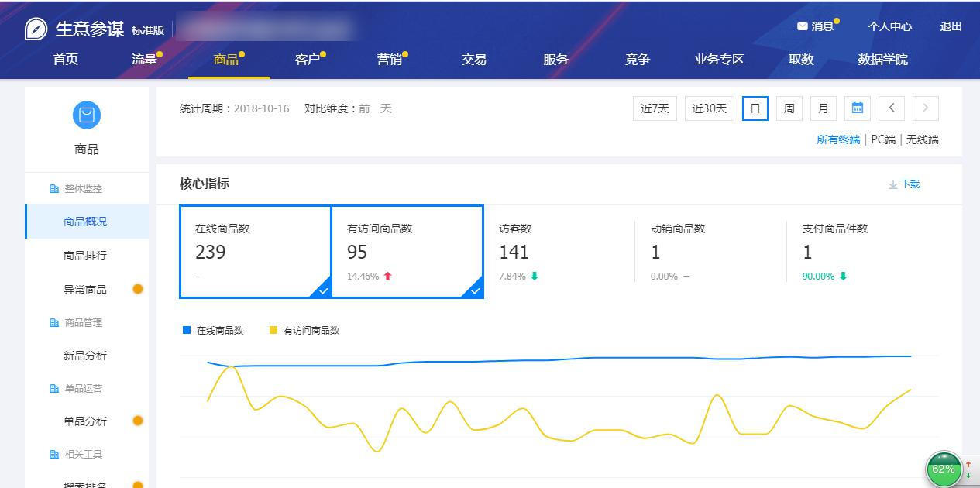Untick the 在线商品数 metric card checkmark
The height and width of the screenshot is (488, 980).
pyautogui.click(x=323, y=290)
